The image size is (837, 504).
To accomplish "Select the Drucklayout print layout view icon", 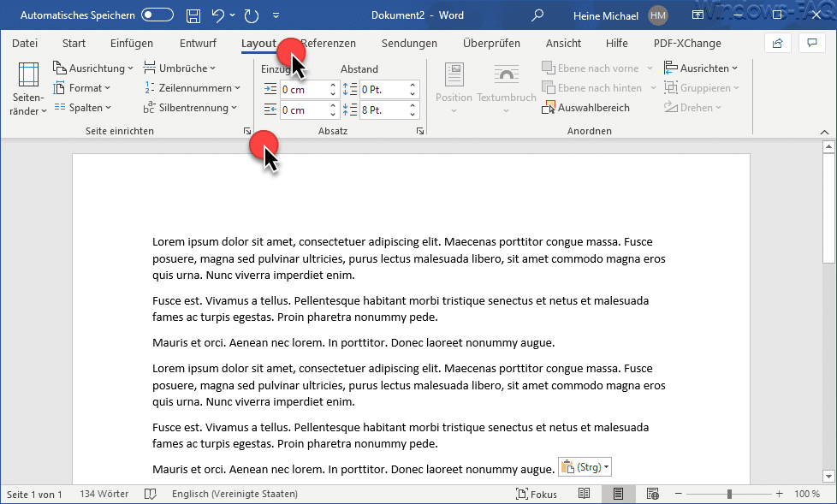I will [x=618, y=495].
